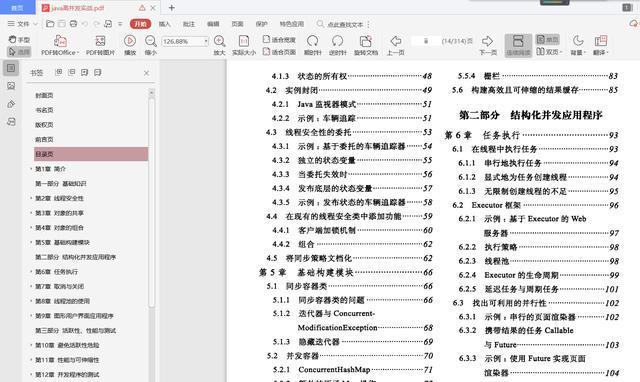
Task: Jump to bookmark 第二部分 结构化并发应用程序
Action: click(76, 257)
